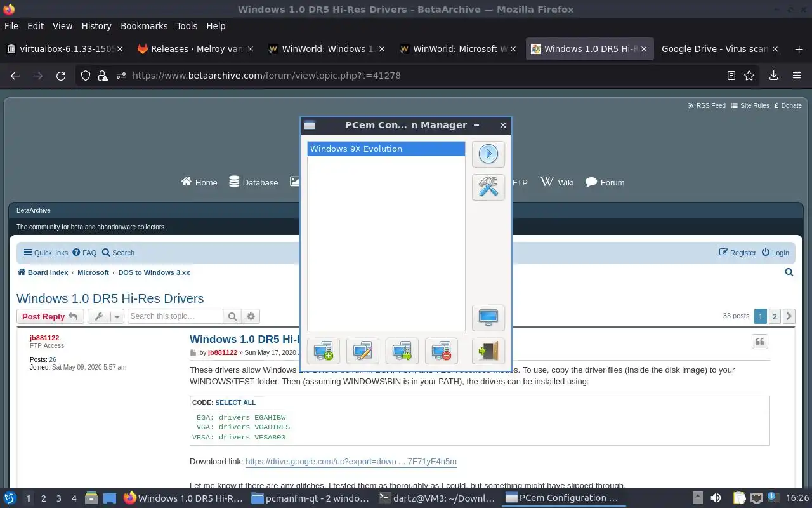Switch to virtual desktop 2
The height and width of the screenshot is (508, 812).
tap(44, 498)
